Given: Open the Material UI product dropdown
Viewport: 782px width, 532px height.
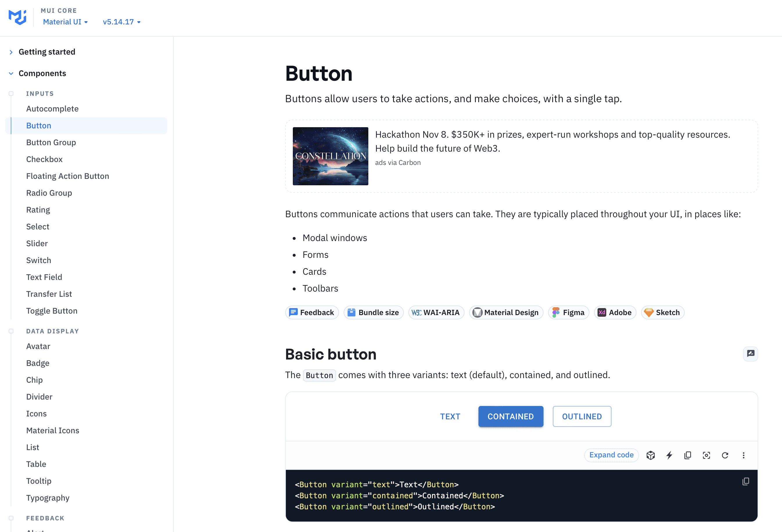Looking at the screenshot, I should point(65,22).
